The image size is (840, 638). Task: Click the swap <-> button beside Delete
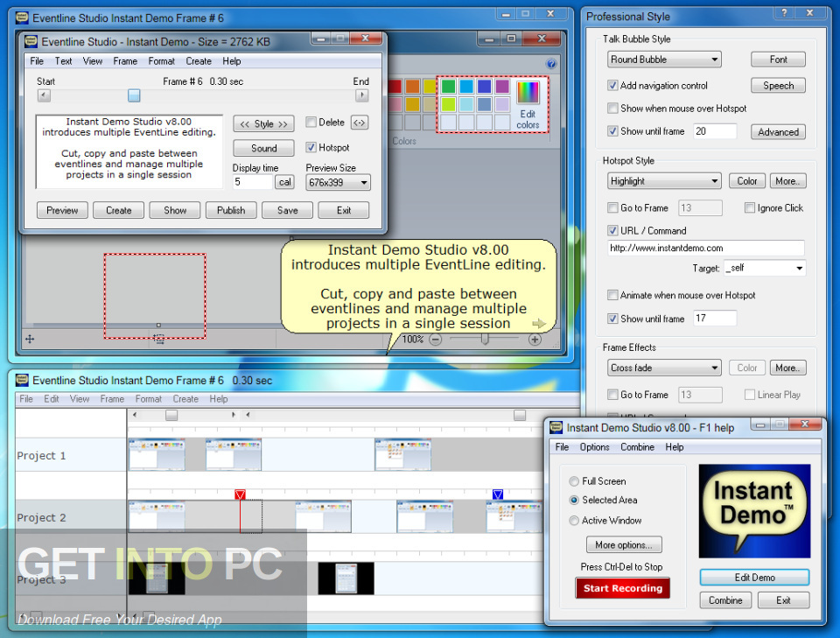pyautogui.click(x=360, y=123)
